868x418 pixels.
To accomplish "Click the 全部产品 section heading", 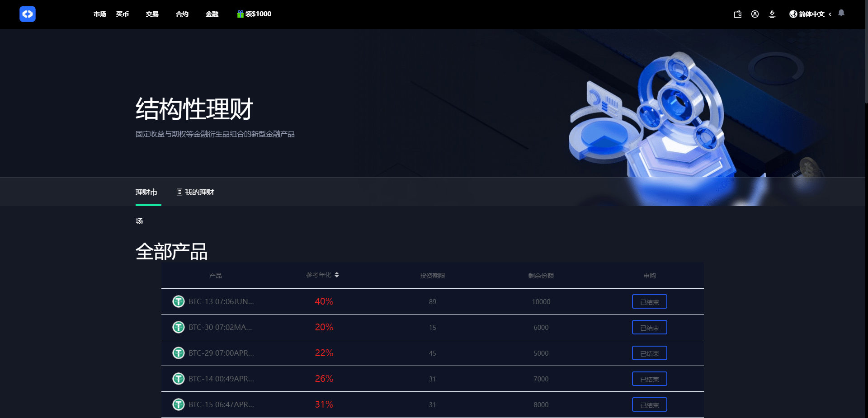I will [x=172, y=251].
